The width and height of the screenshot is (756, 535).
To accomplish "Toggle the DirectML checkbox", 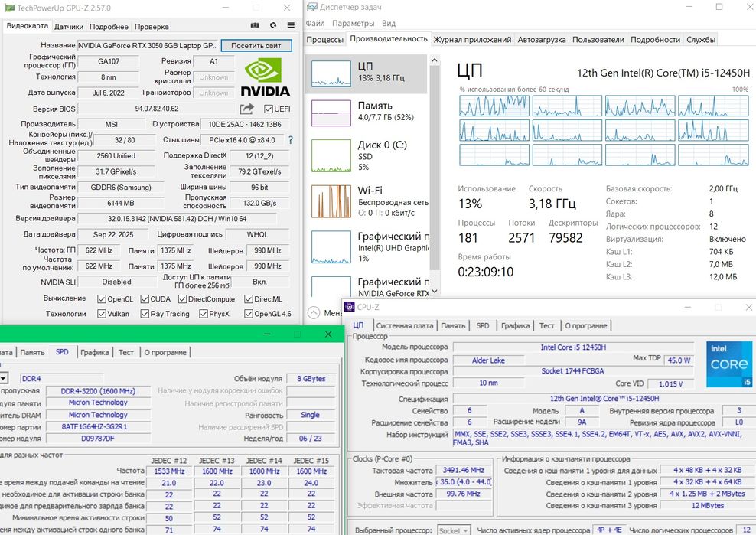I will (249, 299).
